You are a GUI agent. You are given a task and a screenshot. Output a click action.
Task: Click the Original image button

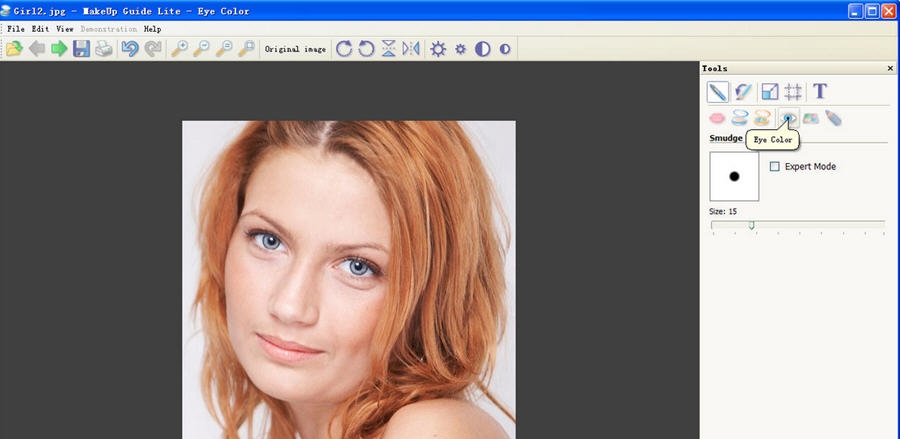(x=295, y=49)
